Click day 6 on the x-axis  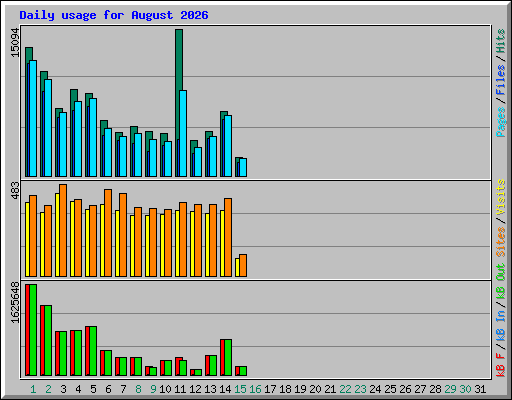click(108, 389)
